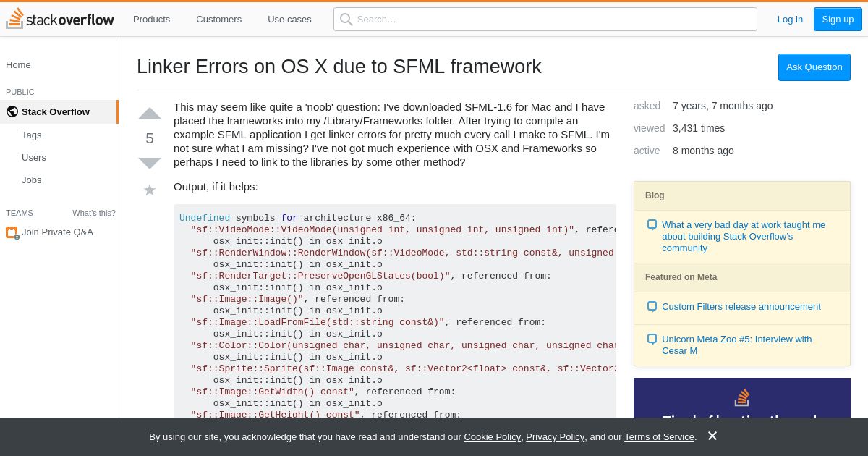Click the vote count 5
This screenshot has height=456, width=868.
pos(150,138)
